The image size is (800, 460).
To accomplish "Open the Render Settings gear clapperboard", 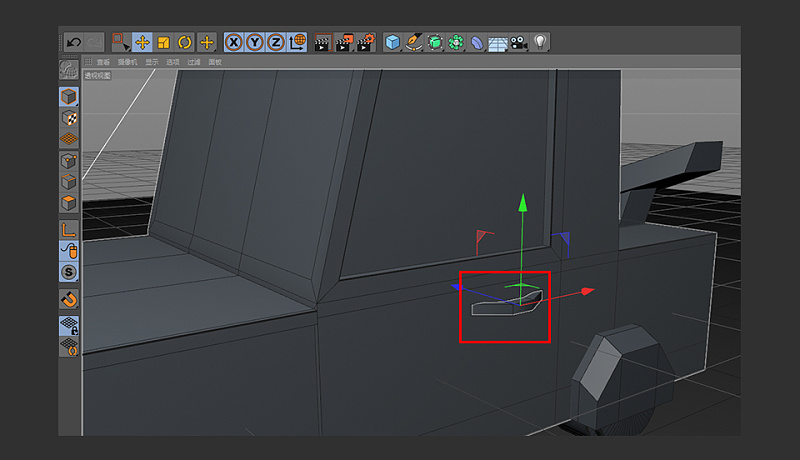I will [x=366, y=42].
